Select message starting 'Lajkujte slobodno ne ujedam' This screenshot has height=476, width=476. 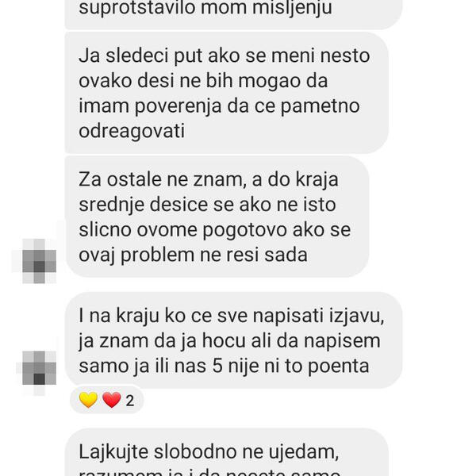pyautogui.click(x=226, y=452)
